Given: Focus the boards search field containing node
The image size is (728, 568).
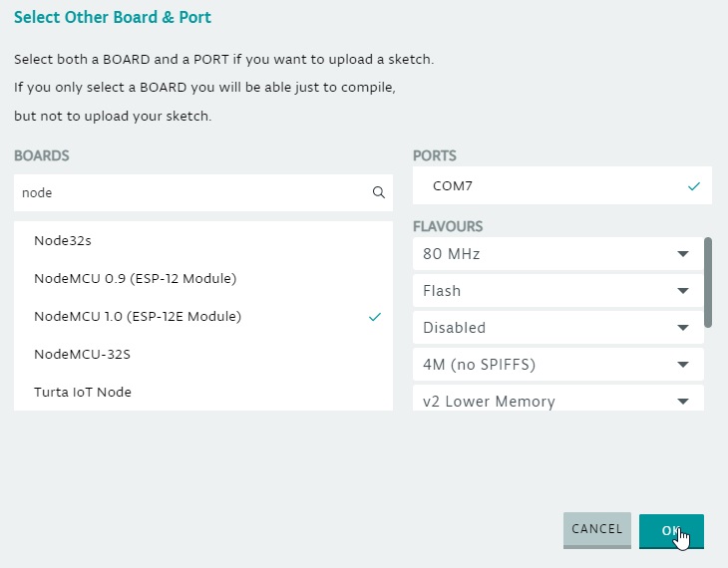Looking at the screenshot, I should coord(203,192).
